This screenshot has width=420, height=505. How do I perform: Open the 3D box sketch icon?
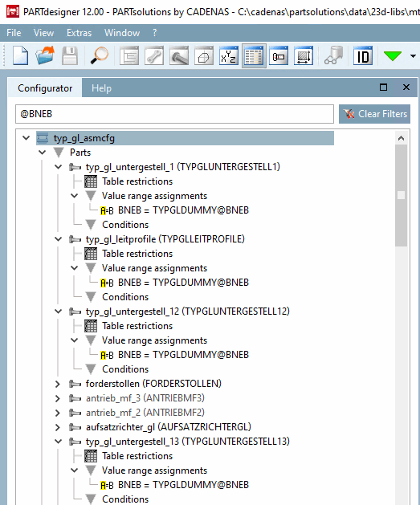203,56
